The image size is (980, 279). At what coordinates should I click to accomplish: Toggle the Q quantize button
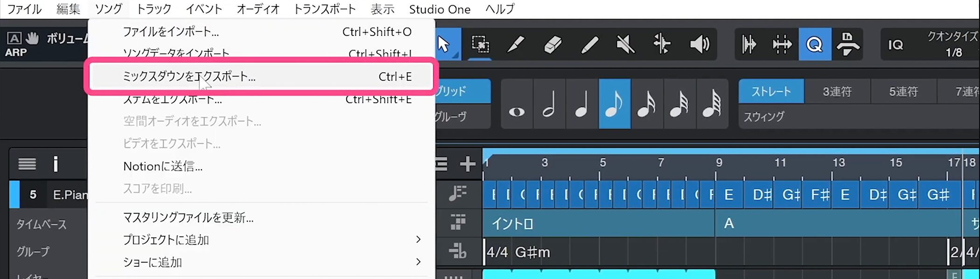pyautogui.click(x=814, y=44)
